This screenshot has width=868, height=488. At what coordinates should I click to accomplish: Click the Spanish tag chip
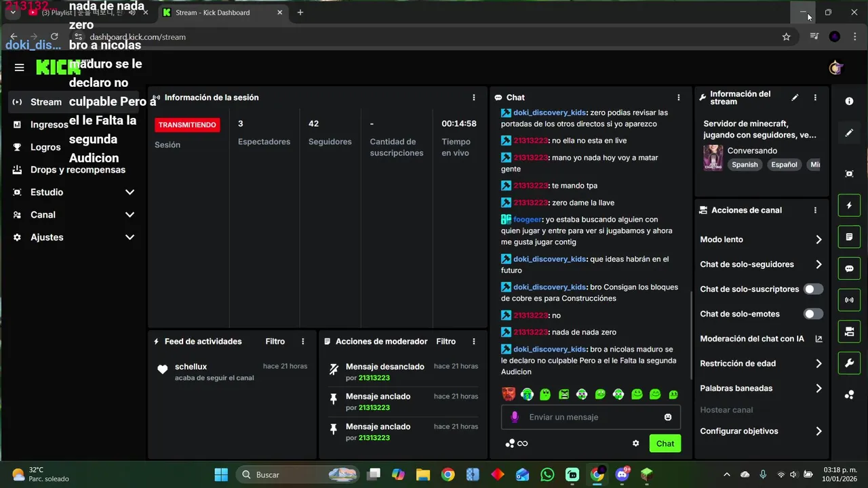745,165
